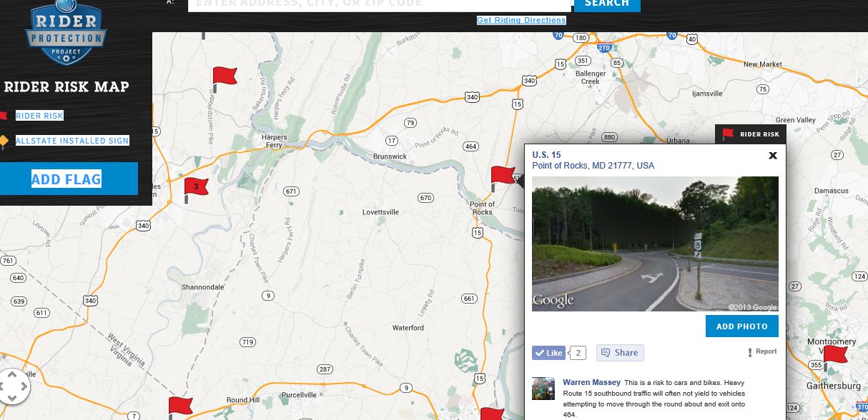Click the address search input field
Image resolution: width=868 pixels, height=420 pixels.
(x=380, y=4)
